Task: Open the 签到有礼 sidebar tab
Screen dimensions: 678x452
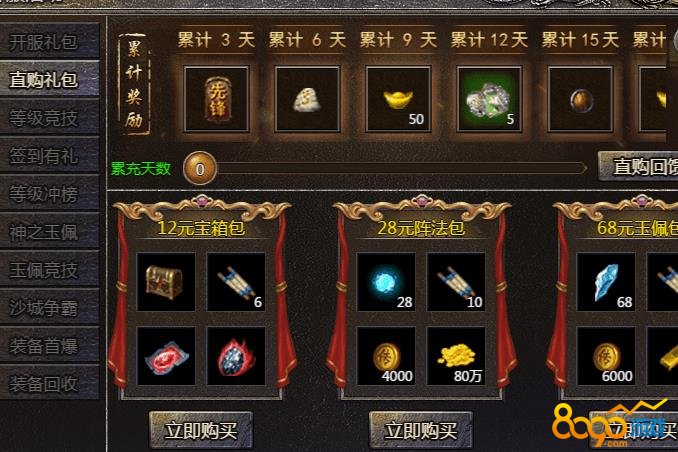Action: coord(49,156)
